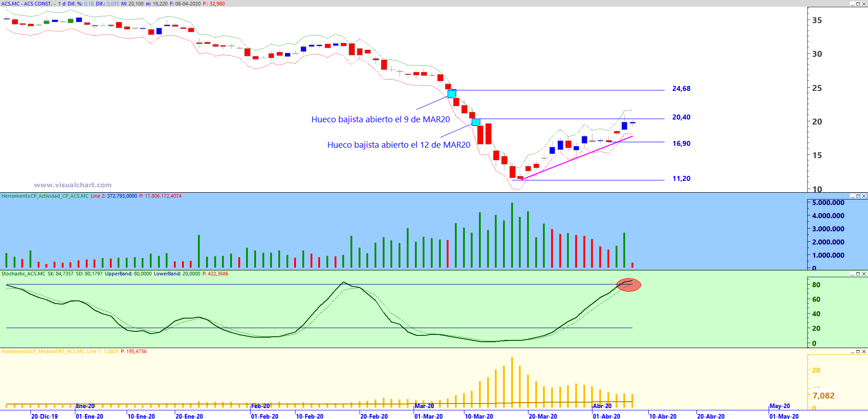
Task: Click the 'P: 195,4756' ATR value
Action: [133, 351]
